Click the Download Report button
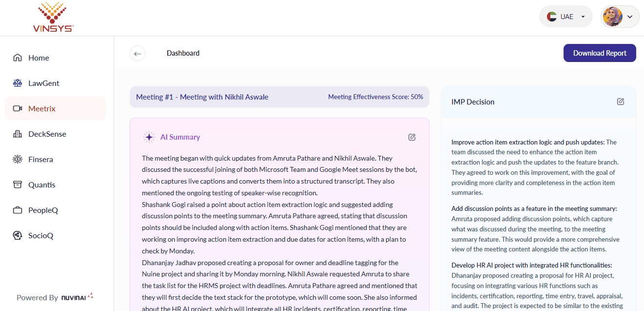Screen dimensions: 644x311 point(600,53)
